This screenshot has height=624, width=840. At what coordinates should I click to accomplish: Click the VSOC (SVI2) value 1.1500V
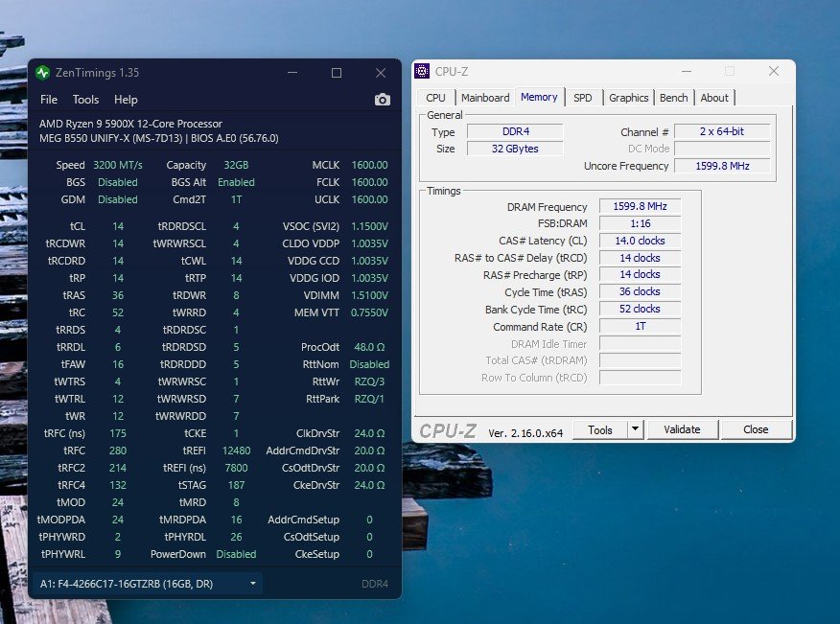click(x=369, y=226)
